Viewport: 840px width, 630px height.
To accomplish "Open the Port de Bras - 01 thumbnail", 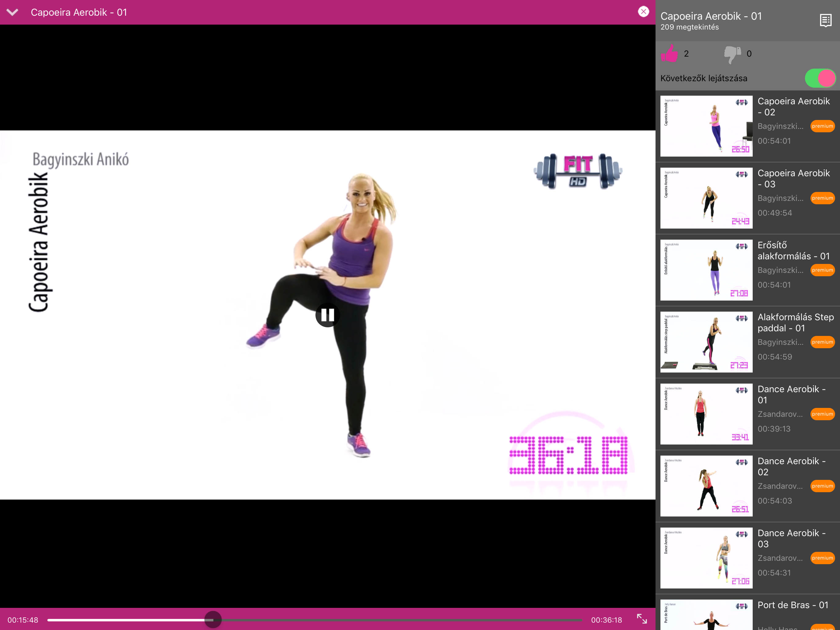I will pyautogui.click(x=706, y=615).
